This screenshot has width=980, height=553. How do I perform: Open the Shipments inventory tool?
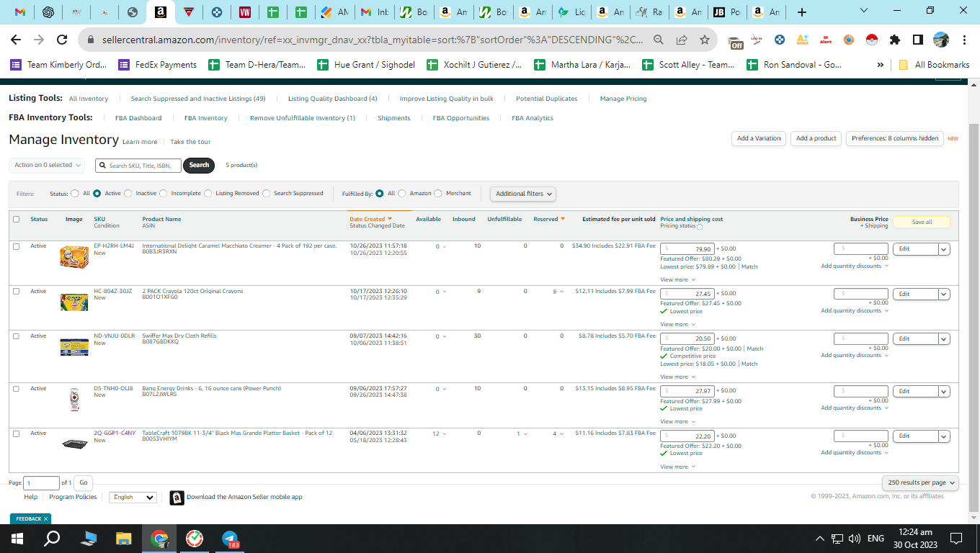[x=393, y=118]
